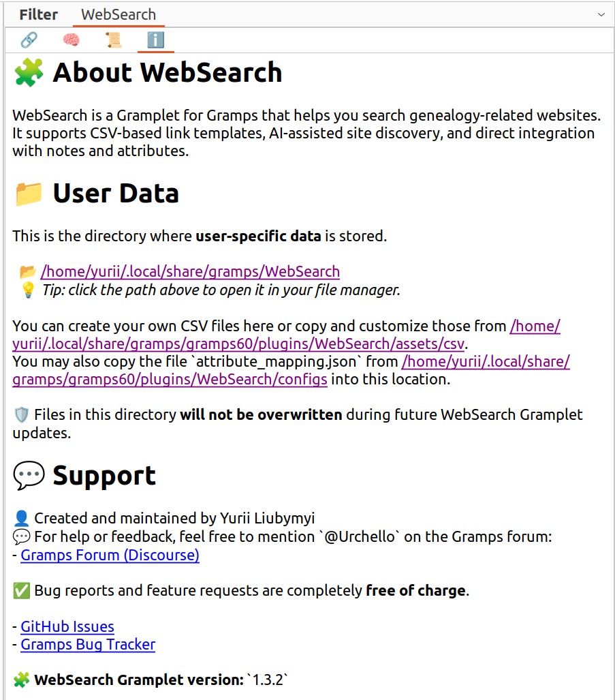Image resolution: width=615 pixels, height=700 pixels.
Task: Select the info icon tab
Action: click(155, 40)
